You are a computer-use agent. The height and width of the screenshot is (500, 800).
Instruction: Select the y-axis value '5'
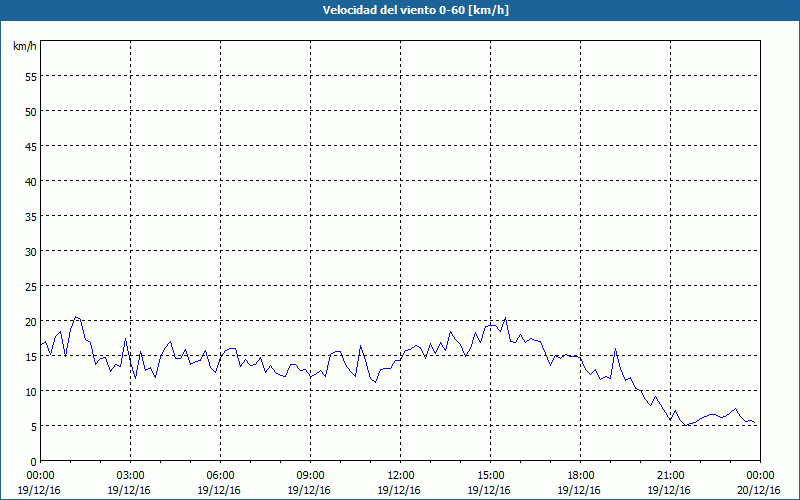[x=34, y=427]
